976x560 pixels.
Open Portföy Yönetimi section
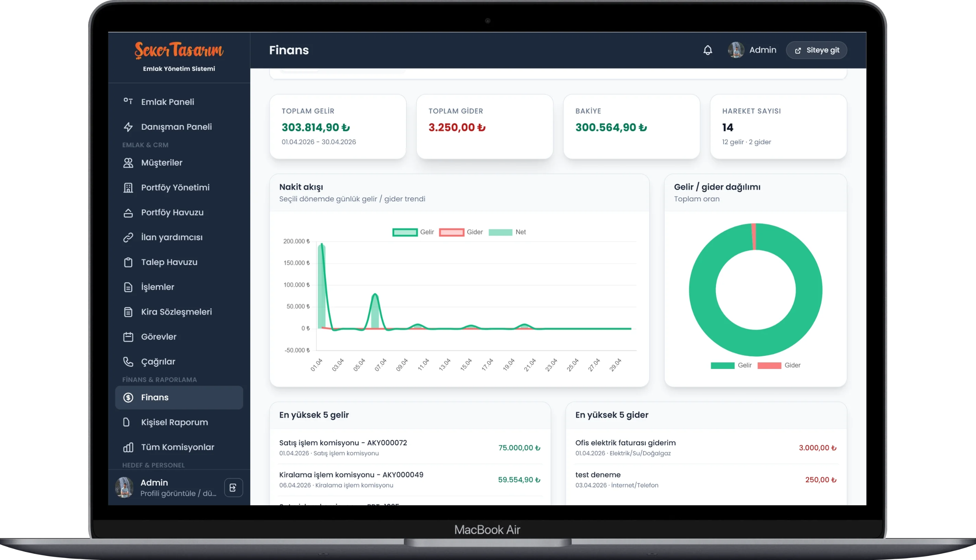[x=179, y=188]
